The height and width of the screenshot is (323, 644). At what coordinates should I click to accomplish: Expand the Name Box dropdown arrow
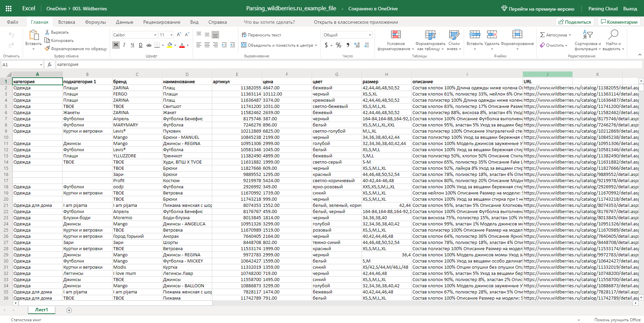point(41,65)
